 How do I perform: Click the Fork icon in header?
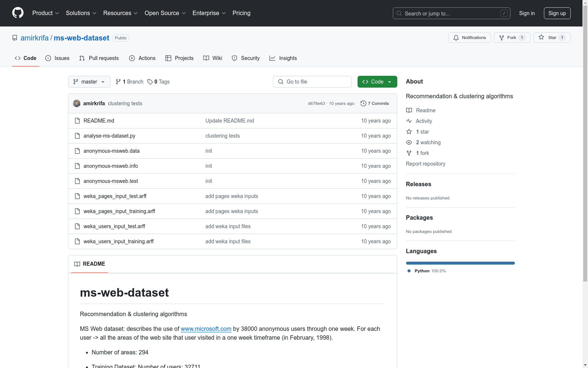(502, 38)
